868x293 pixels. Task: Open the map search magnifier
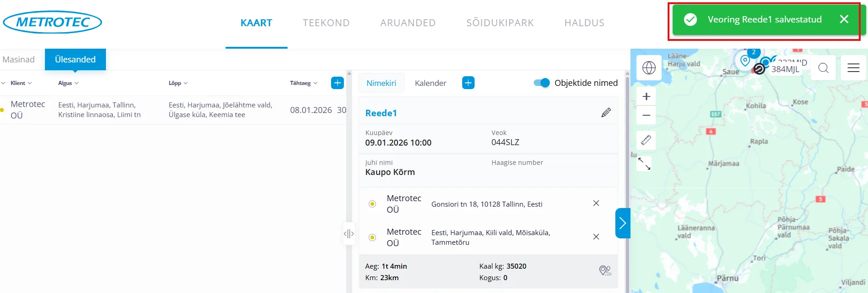click(823, 68)
